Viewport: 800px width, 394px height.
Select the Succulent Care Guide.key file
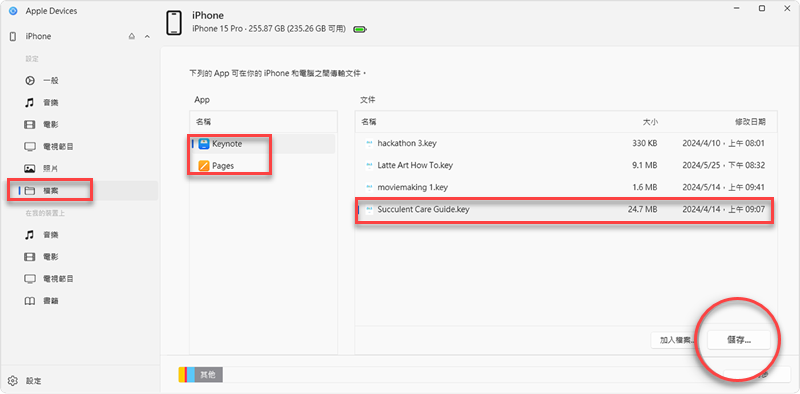(566, 209)
